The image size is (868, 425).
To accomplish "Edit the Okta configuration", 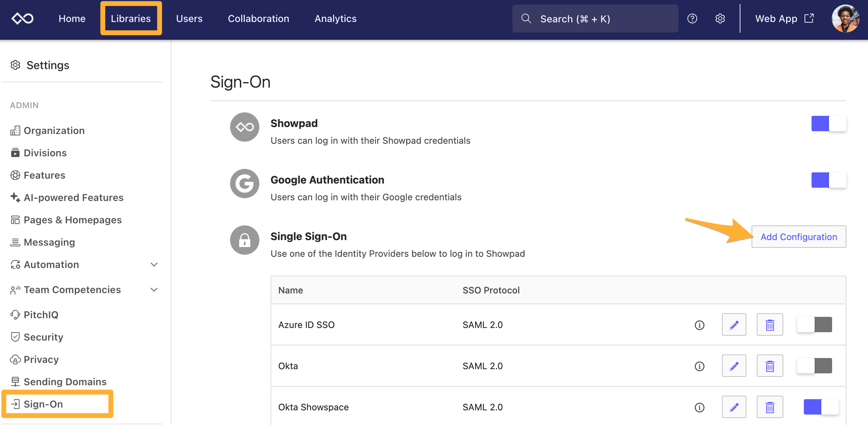I will [734, 366].
